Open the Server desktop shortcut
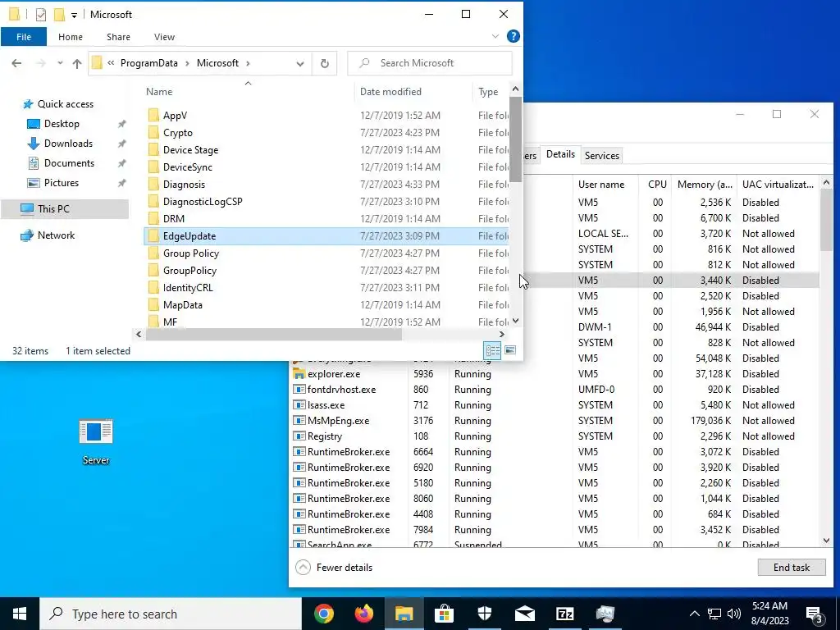Viewport: 840px width, 630px height. click(96, 442)
